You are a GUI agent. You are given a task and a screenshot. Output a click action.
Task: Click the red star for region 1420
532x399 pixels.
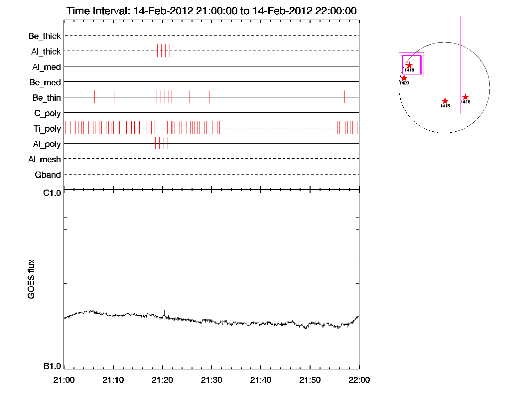click(404, 78)
